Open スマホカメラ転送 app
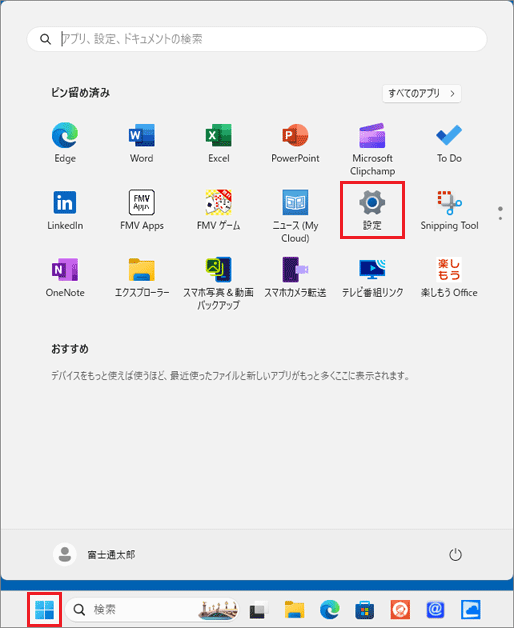Image resolution: width=514 pixels, height=628 pixels. click(295, 277)
